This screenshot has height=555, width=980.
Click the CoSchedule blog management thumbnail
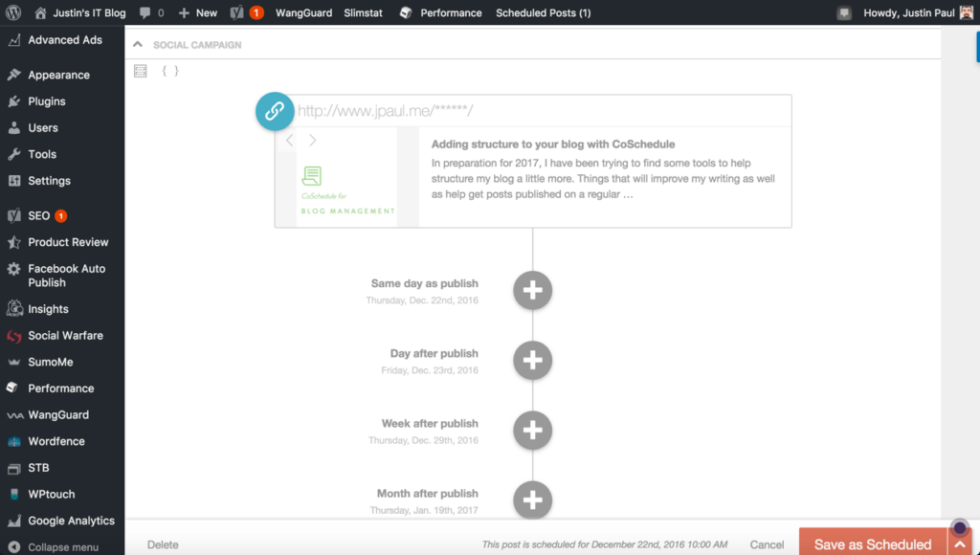[346, 177]
